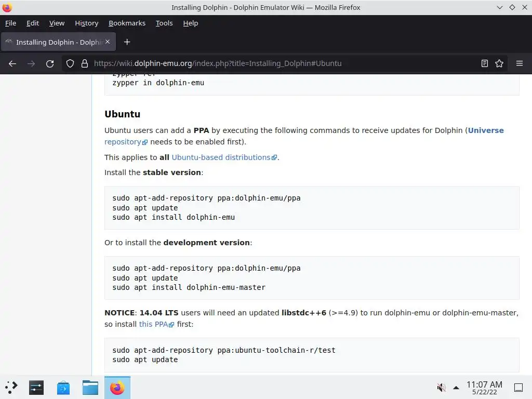Click the Firefox logo in title bar
532x399 pixels.
[7, 7]
